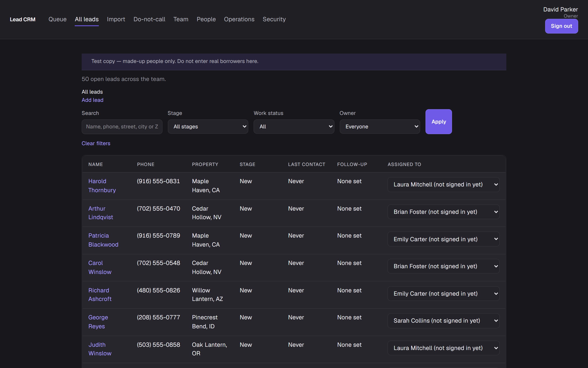Open the Judith Winslow lead

[100, 349]
